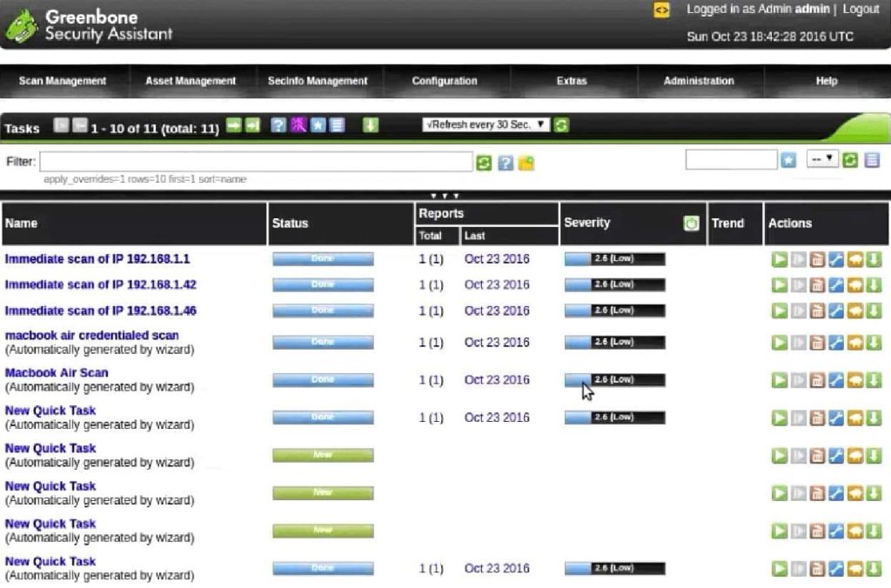Open macbook air credentialed scan task
Screen dimensions: 891x588
[x=92, y=336]
